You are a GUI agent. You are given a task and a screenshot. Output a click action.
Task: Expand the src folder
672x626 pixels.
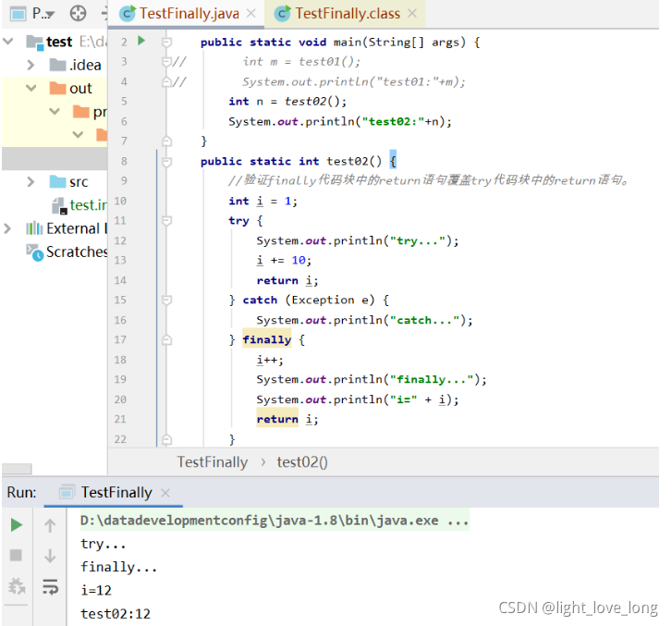coord(31,182)
